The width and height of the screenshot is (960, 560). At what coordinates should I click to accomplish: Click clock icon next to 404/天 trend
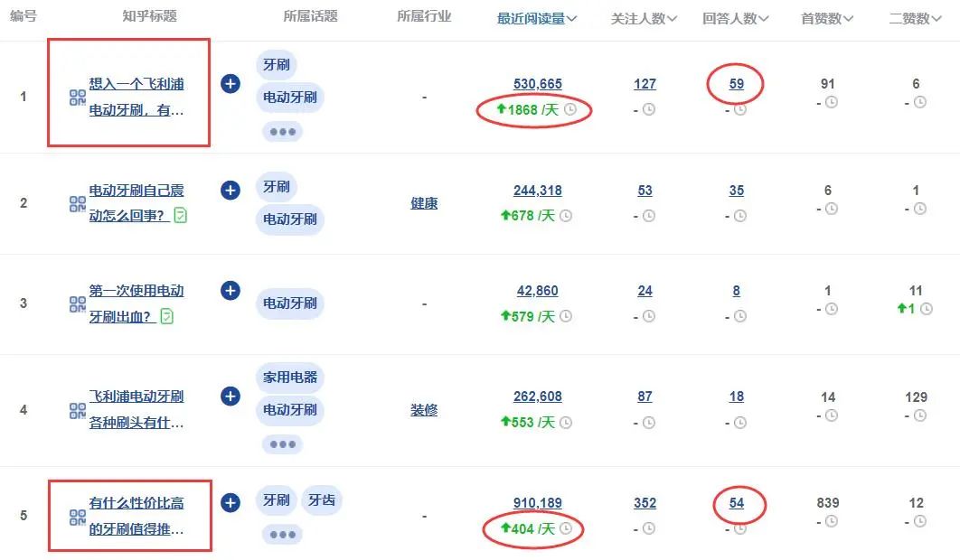click(567, 528)
